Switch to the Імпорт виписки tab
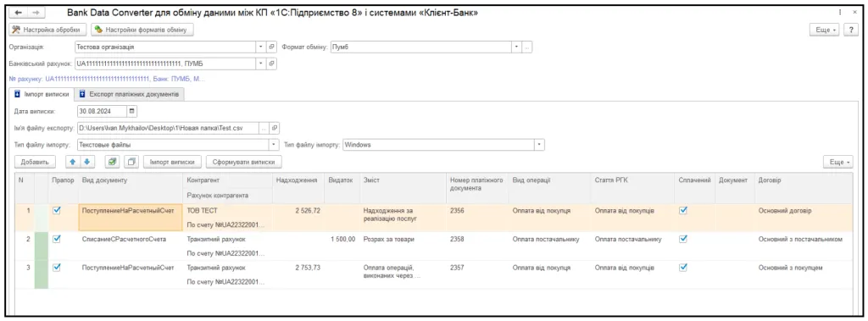 [x=42, y=95]
